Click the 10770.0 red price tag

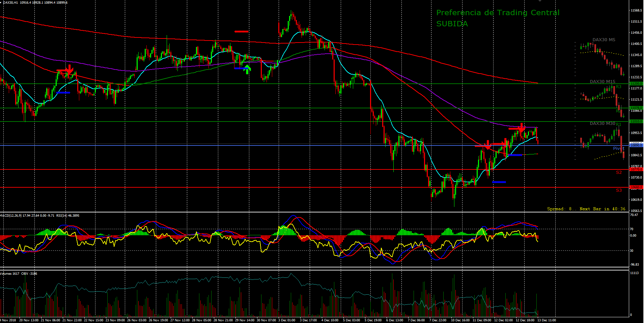pyautogui.click(x=636, y=169)
